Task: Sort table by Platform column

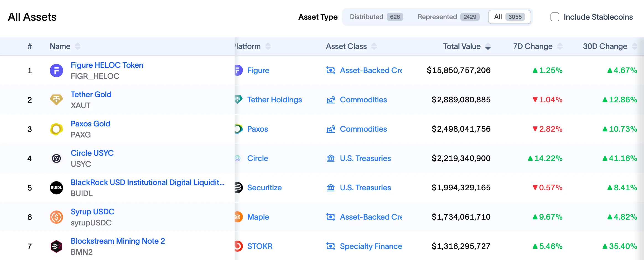Action: click(x=268, y=46)
